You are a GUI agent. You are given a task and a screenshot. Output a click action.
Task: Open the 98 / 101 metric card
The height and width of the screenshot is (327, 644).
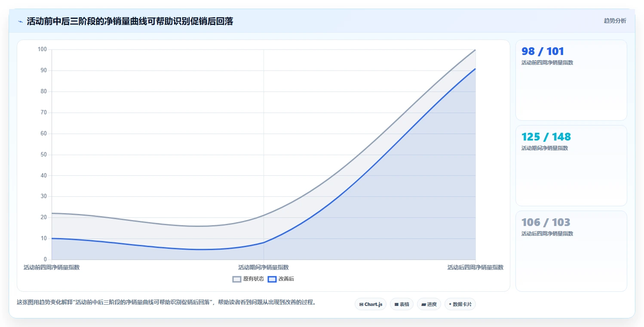571,80
